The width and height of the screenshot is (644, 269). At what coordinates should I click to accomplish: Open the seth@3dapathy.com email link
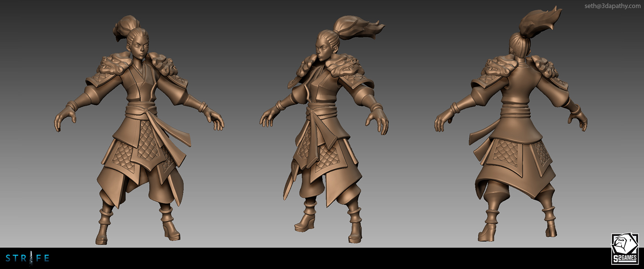[x=612, y=6]
